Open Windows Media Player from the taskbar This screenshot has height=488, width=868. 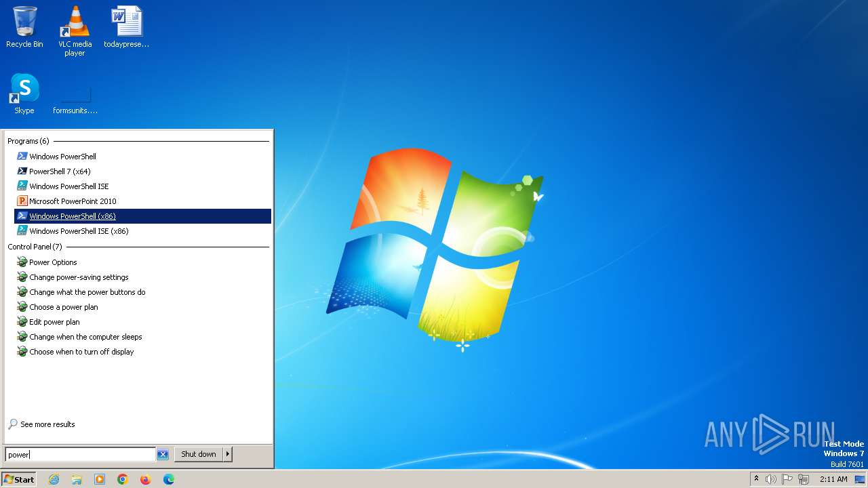click(x=100, y=479)
